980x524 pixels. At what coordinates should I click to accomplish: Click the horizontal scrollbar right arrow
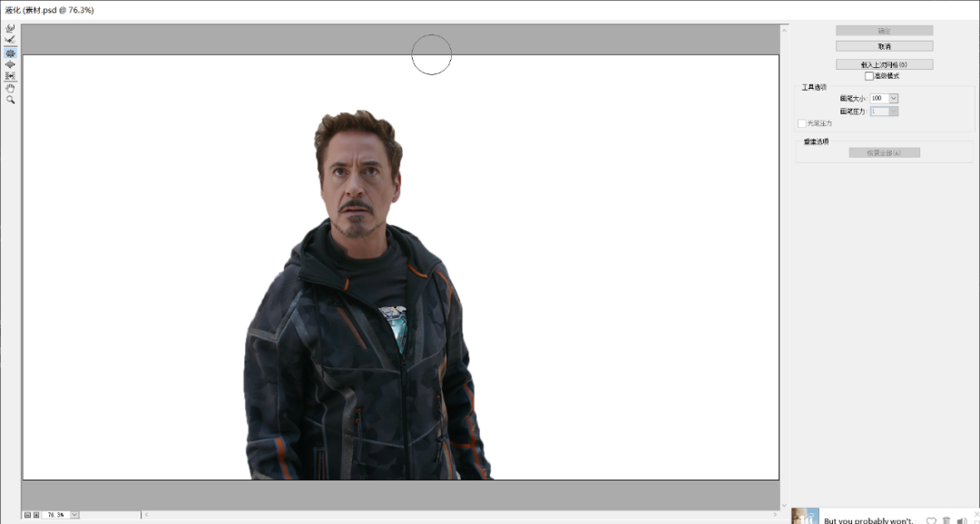tap(775, 515)
